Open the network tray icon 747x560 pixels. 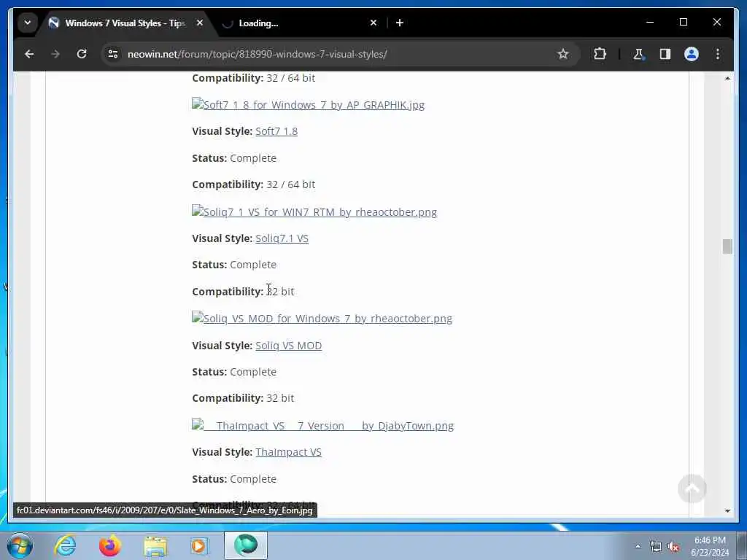pos(656,547)
